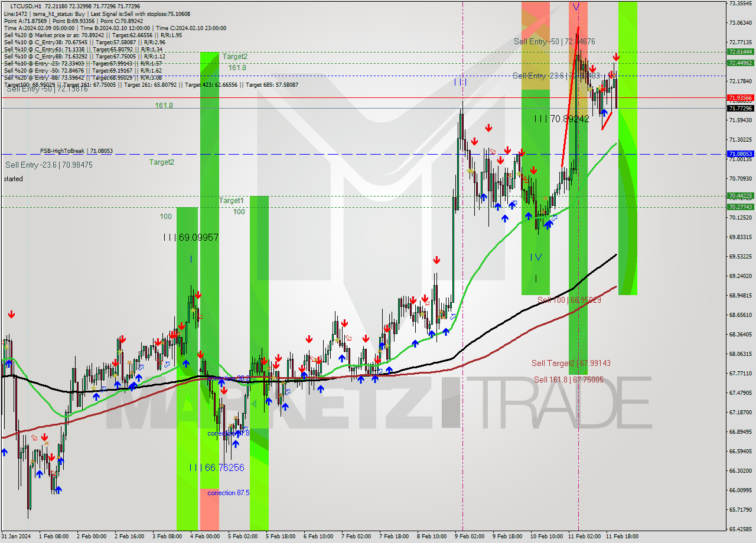Click the '3 Feb 08:00' time label
This screenshot has width=756, height=543.
(168, 537)
